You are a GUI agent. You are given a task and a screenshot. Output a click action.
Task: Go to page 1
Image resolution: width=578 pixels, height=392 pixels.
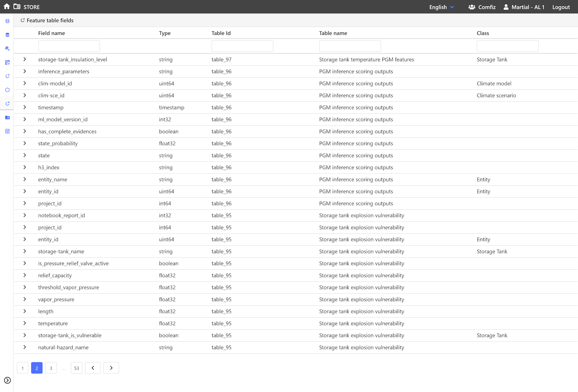[x=22, y=368]
